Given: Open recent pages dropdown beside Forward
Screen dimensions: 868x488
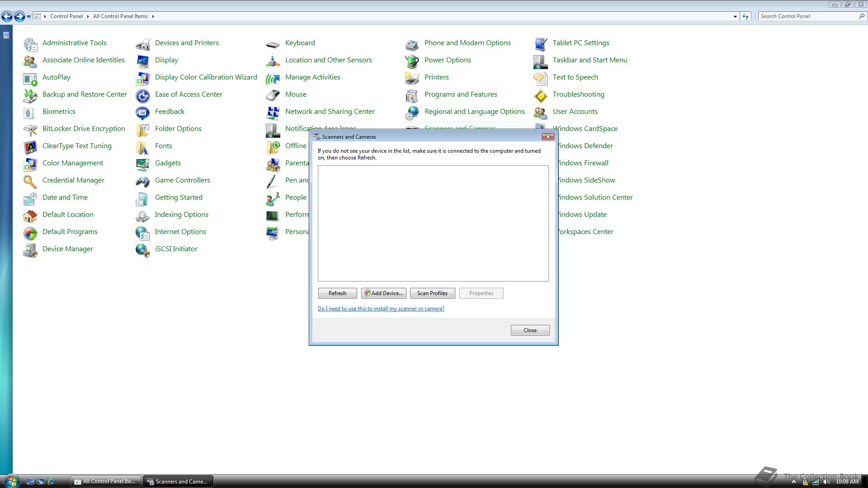Looking at the screenshot, I should pos(28,17).
